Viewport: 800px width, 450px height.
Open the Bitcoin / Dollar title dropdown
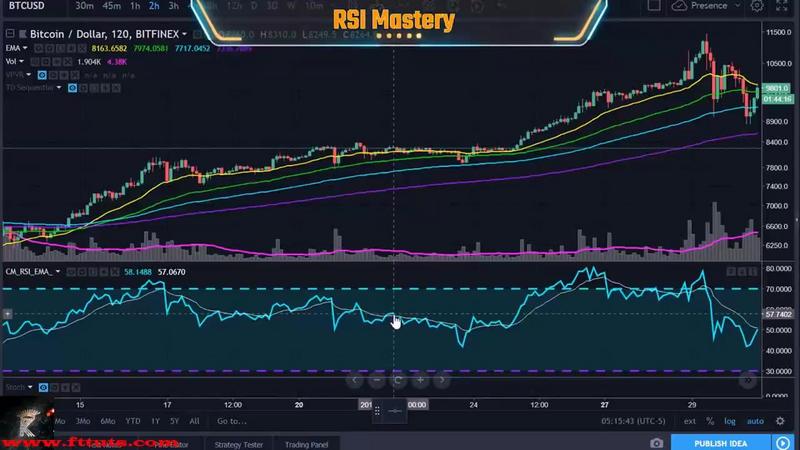184,34
